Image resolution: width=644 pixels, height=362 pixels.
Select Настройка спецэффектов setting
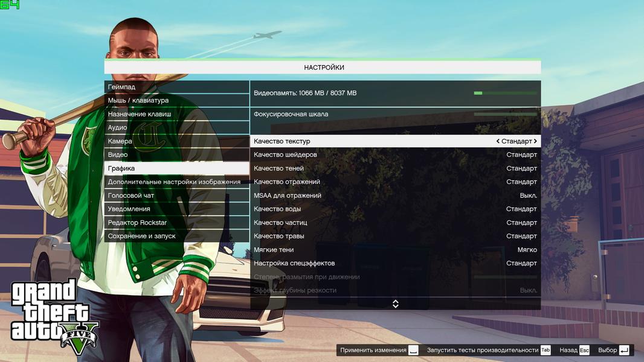pyautogui.click(x=395, y=263)
